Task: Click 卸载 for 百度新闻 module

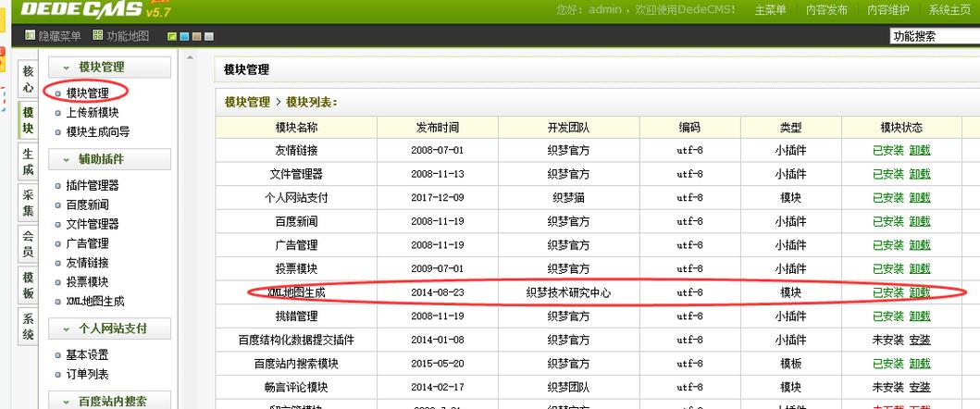Action: tap(920, 221)
